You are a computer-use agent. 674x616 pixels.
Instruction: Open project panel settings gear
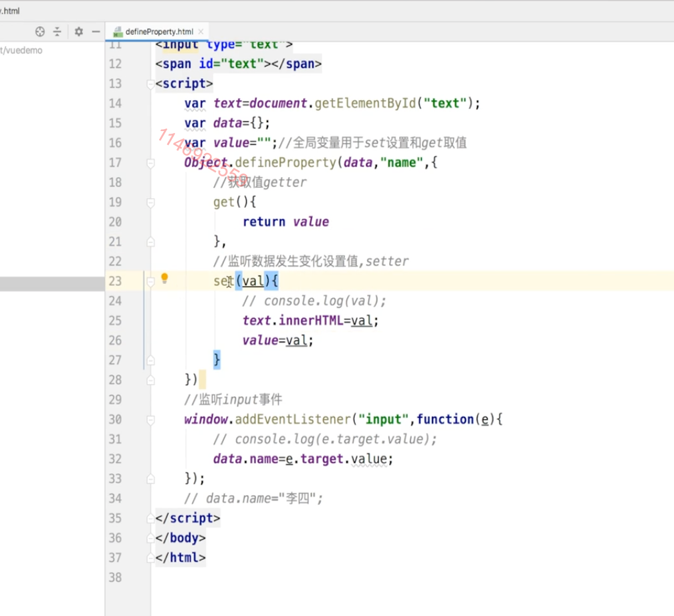coord(79,31)
